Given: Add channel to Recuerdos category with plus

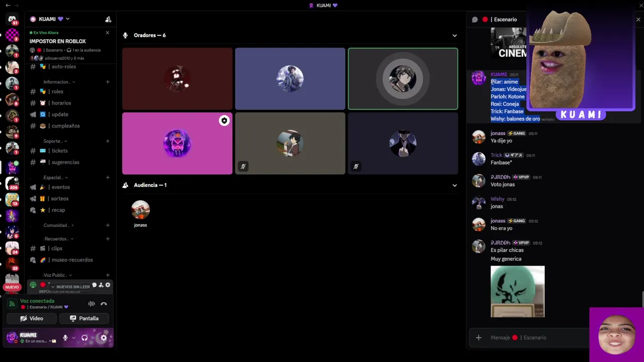Looking at the screenshot, I should tap(108, 239).
